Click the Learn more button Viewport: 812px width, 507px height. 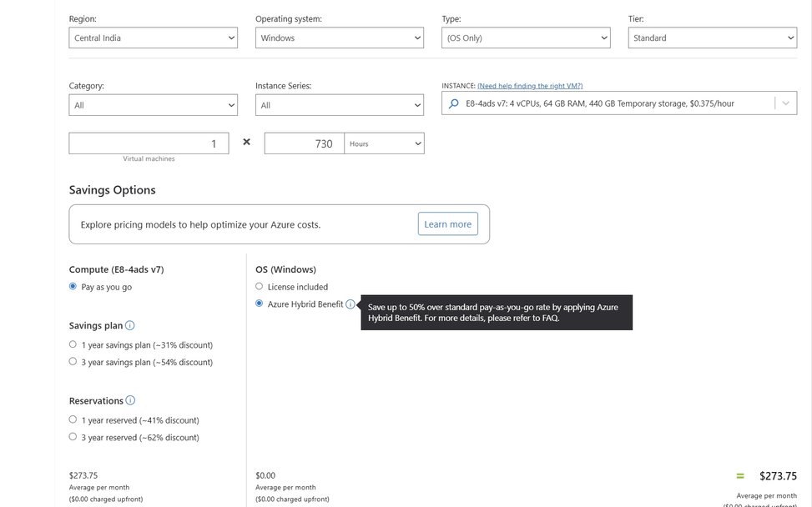[448, 223]
